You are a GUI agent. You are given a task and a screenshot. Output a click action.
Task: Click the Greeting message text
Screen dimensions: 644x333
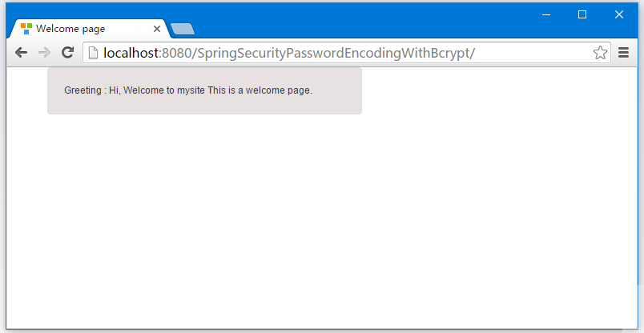coord(188,90)
